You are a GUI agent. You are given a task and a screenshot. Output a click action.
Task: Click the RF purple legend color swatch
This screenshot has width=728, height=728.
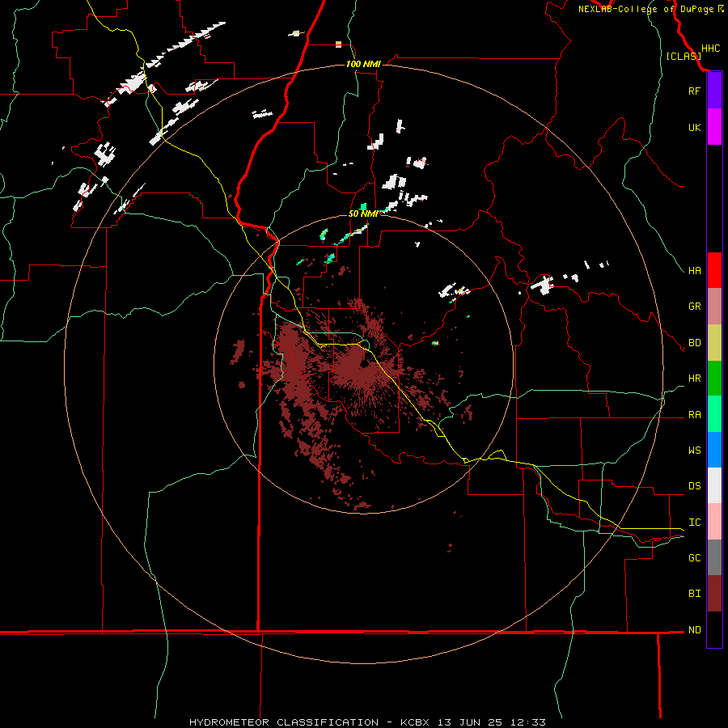coord(714,91)
